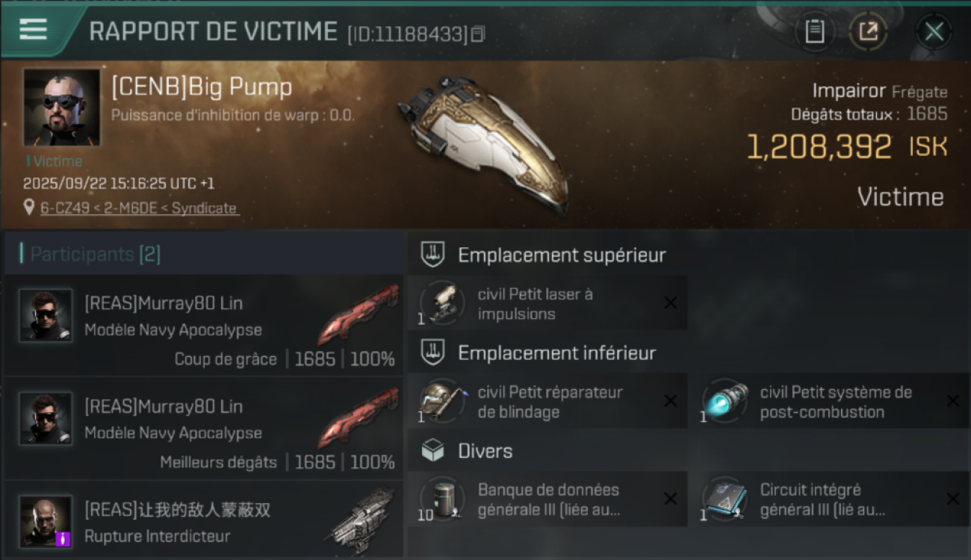This screenshot has width=971, height=560.
Task: Close the Rapport de Victime window
Action: pos(934,31)
